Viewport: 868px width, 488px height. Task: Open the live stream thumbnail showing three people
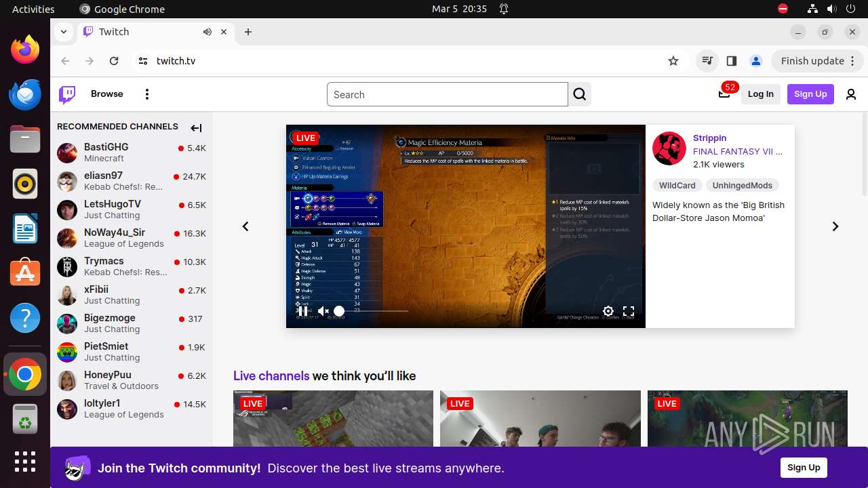[x=540, y=418]
